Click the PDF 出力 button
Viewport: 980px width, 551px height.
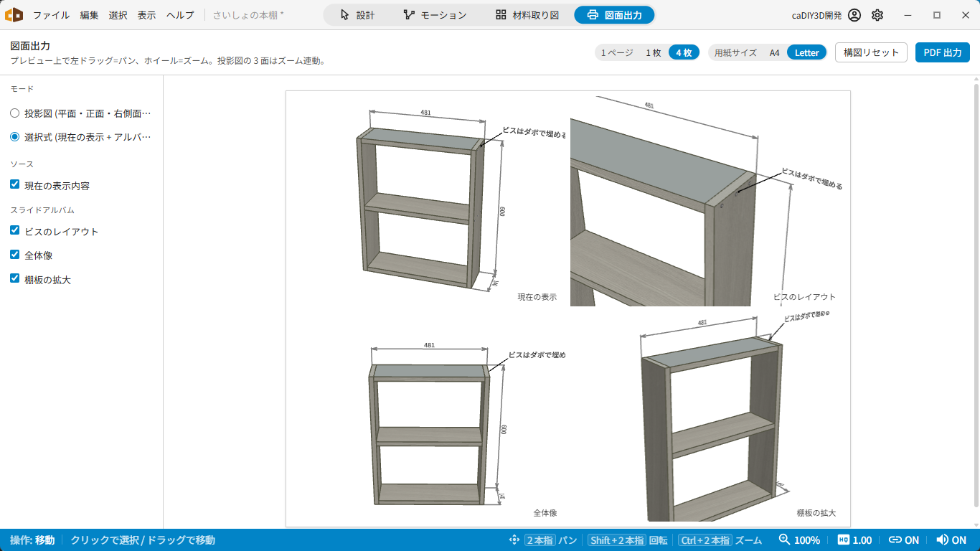[x=943, y=52]
